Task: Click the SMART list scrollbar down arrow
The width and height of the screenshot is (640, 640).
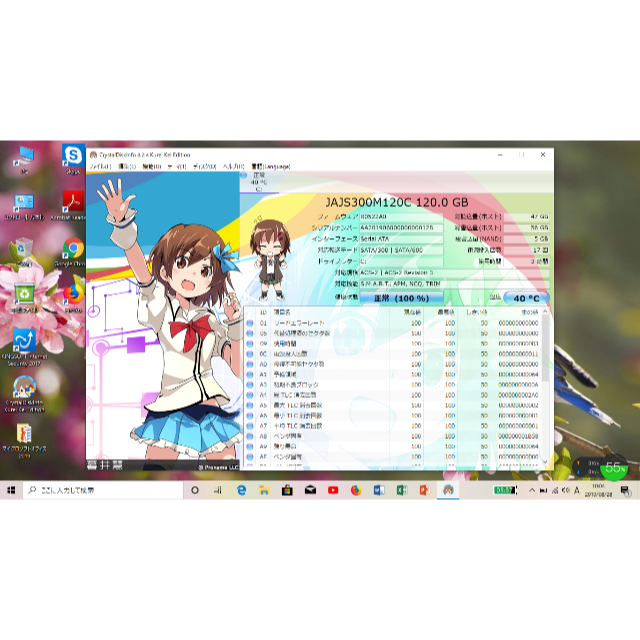Action: point(545,462)
